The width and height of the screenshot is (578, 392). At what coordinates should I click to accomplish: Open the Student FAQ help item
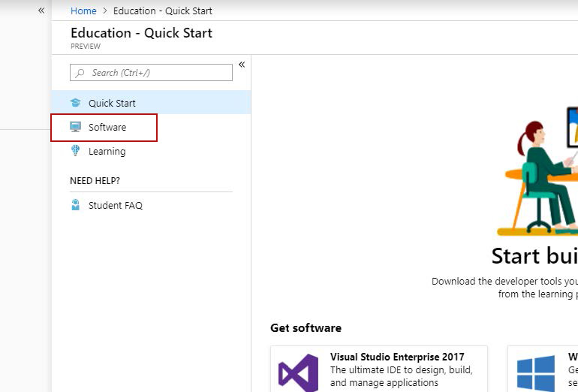point(115,205)
